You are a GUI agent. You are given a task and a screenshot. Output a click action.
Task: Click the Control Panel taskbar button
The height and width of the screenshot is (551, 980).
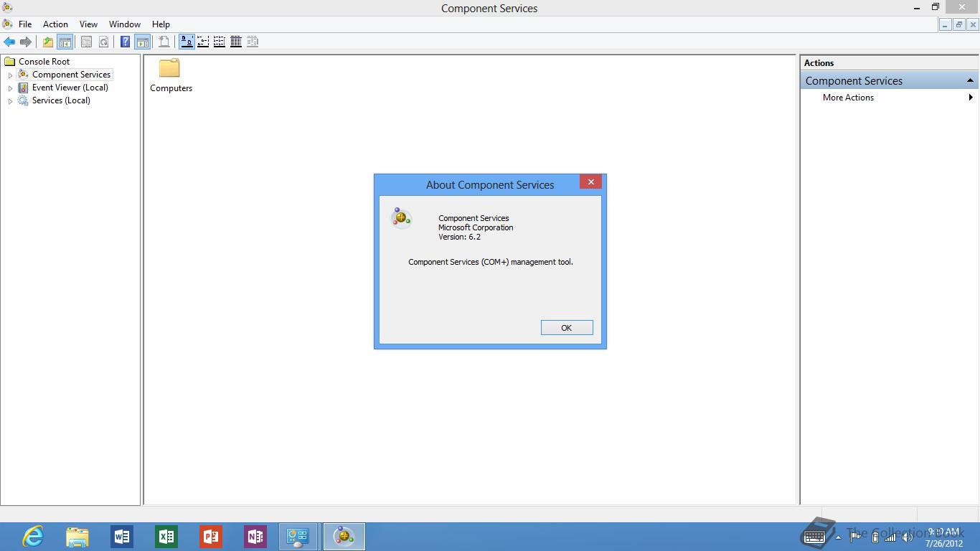[298, 537]
